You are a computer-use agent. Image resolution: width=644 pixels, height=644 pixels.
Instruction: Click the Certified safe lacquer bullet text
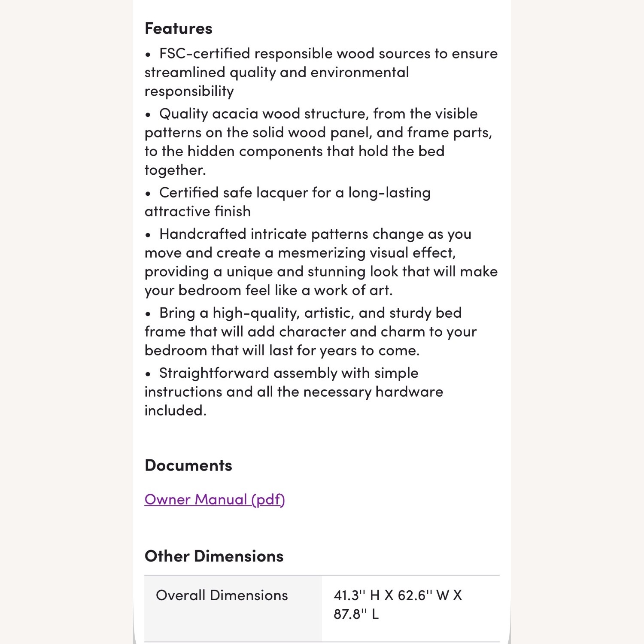[x=288, y=202]
